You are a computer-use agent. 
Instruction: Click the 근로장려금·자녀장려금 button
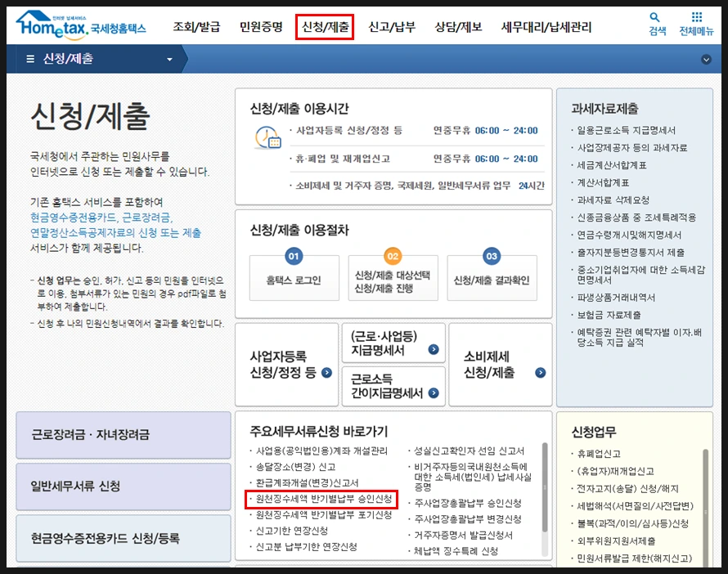(122, 435)
